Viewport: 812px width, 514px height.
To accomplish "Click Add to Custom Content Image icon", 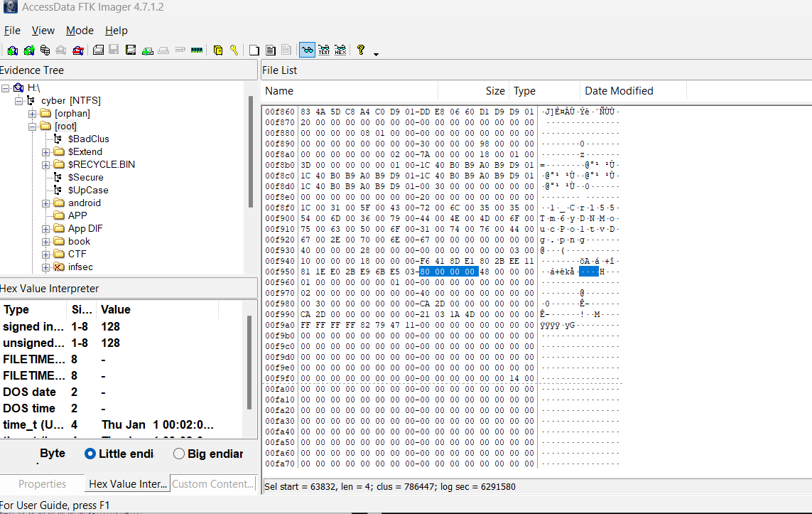I will 148,50.
